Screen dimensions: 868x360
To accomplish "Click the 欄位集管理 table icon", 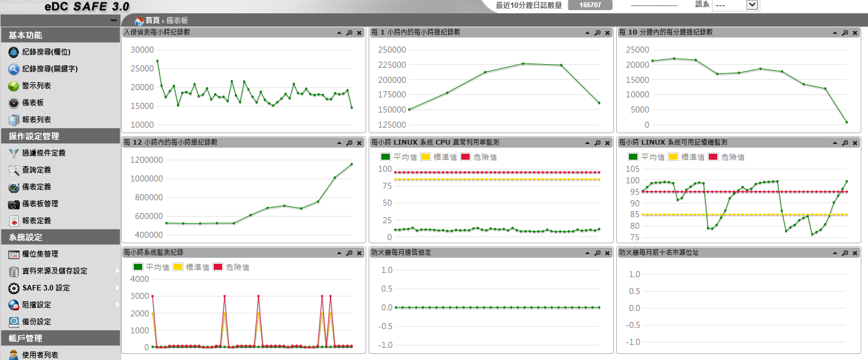I will tap(13, 255).
